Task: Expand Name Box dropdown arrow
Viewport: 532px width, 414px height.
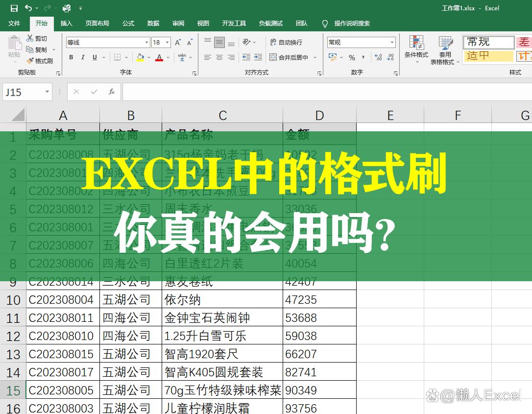Action: (47, 92)
